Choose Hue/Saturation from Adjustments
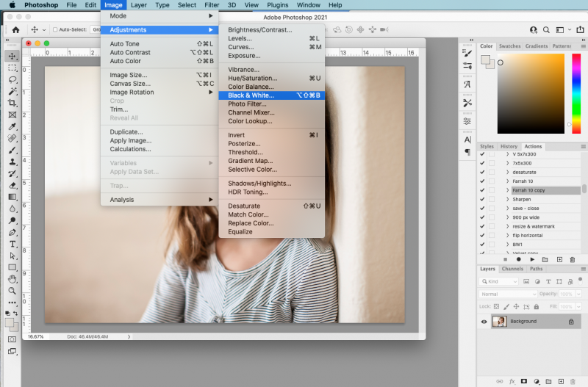The height and width of the screenshot is (387, 588). (x=271, y=78)
